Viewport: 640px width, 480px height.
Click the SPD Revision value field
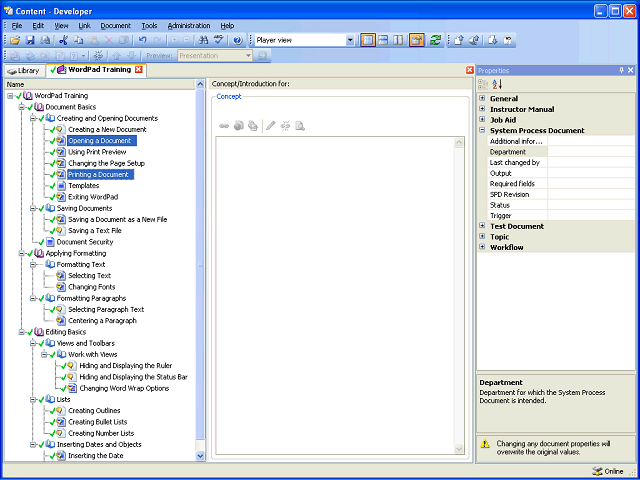click(x=591, y=194)
